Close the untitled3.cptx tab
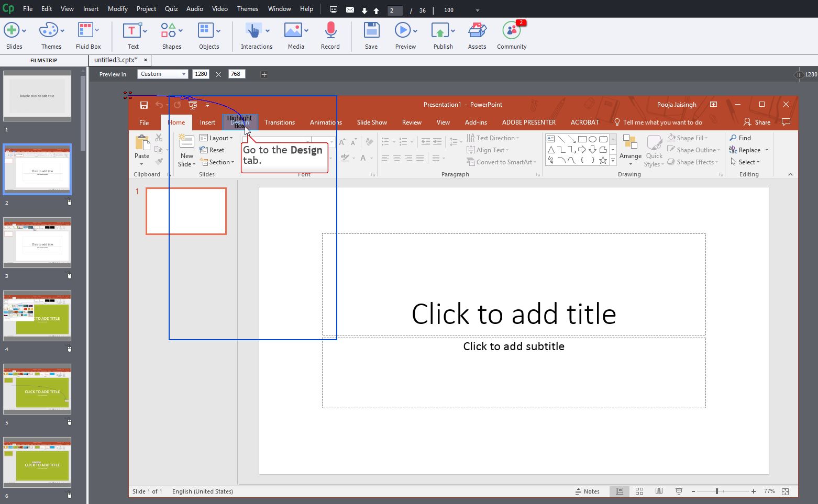The image size is (818, 504). coord(146,60)
